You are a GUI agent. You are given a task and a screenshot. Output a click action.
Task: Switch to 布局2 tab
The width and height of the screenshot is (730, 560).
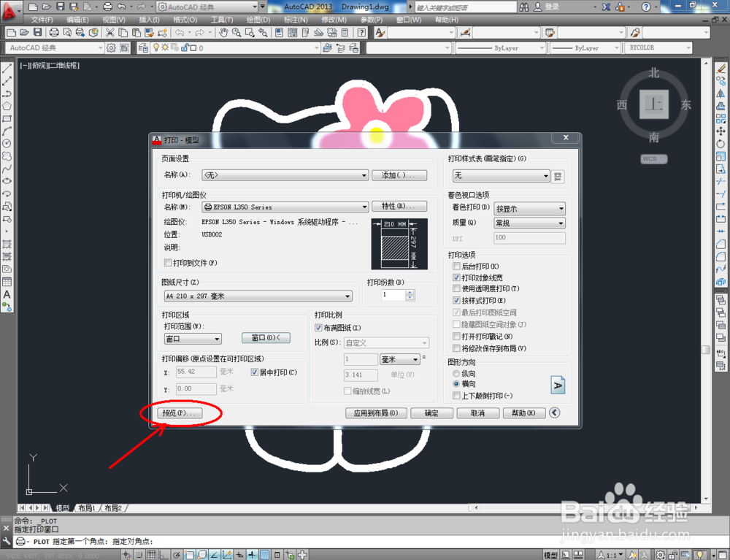tap(112, 508)
